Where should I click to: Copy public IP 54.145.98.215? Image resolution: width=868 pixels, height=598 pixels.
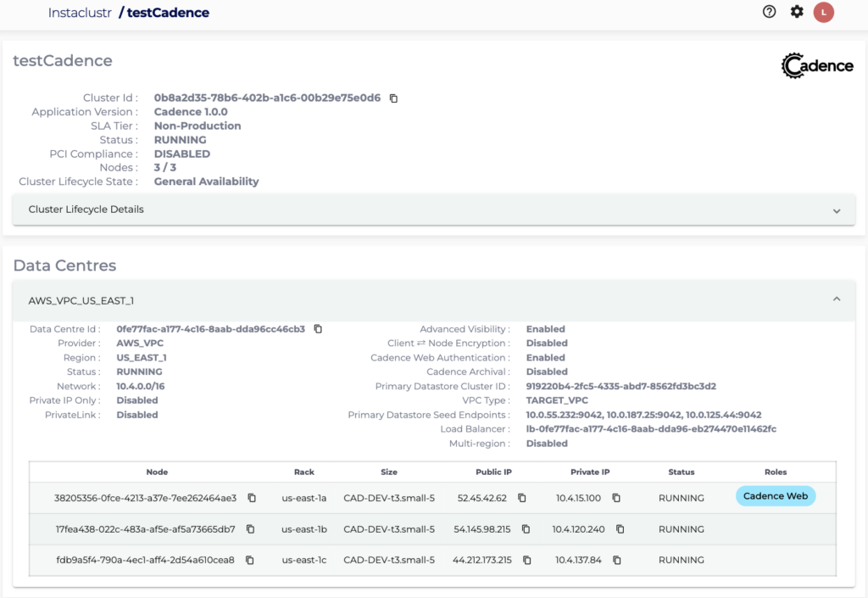click(x=527, y=529)
